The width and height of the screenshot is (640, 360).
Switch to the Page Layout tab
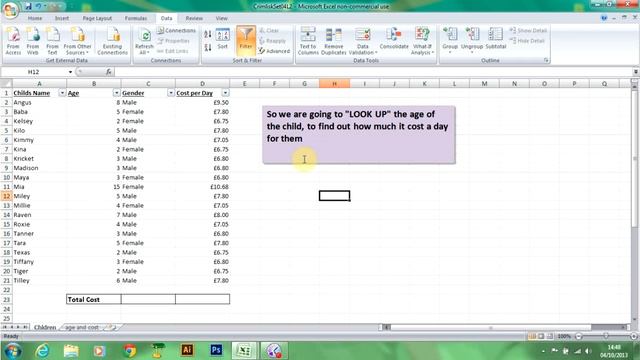tap(97, 18)
